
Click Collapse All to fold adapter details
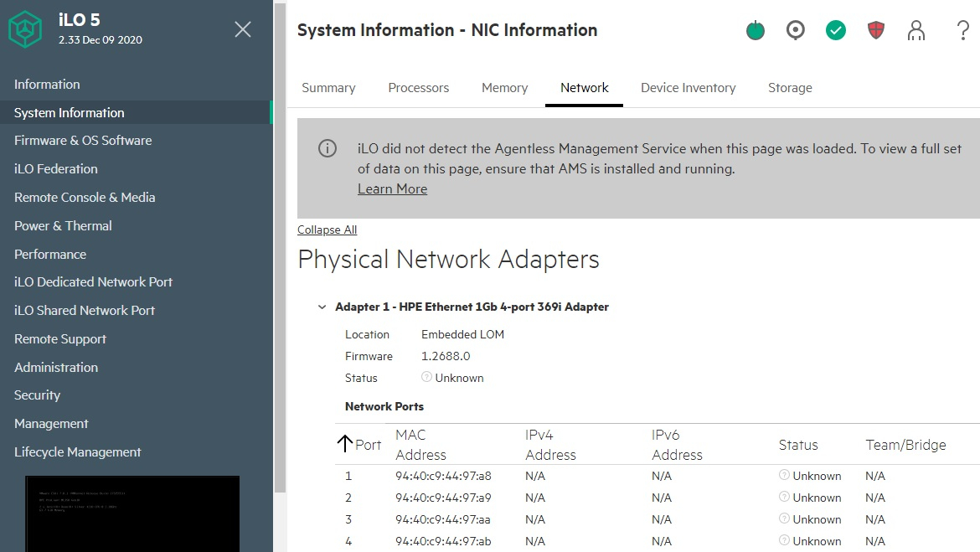(x=327, y=230)
